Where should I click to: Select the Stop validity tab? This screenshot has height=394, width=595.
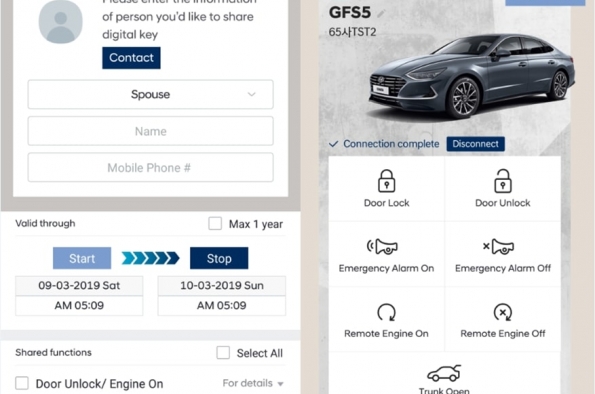pyautogui.click(x=219, y=258)
